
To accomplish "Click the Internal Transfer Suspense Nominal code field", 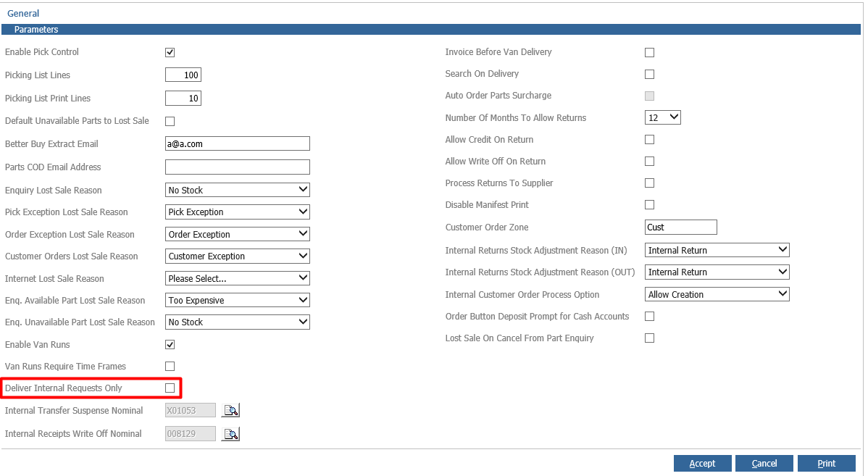I will click(191, 410).
